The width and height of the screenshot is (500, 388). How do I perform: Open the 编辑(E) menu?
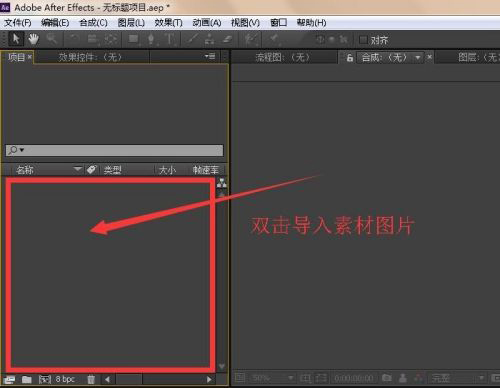[x=55, y=23]
